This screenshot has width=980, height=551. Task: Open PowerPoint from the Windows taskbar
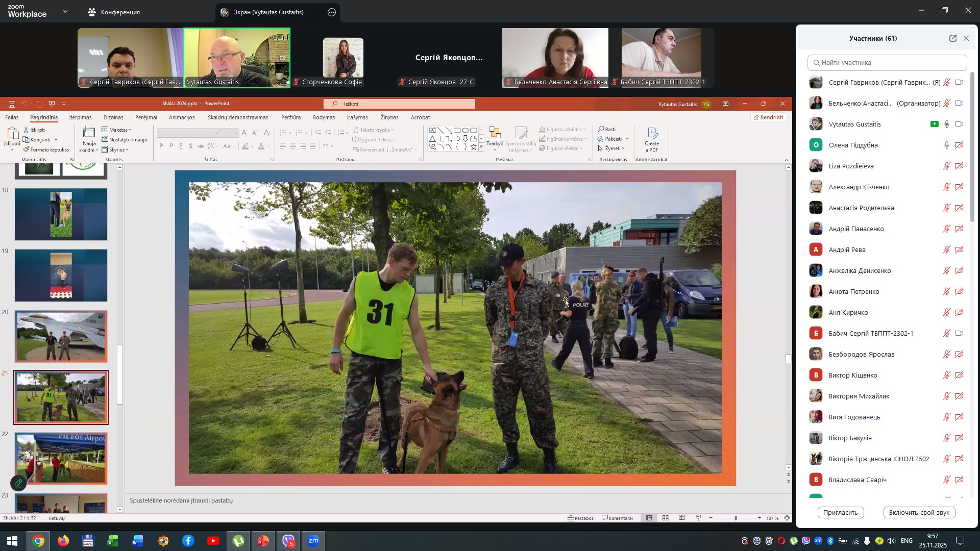(x=263, y=541)
